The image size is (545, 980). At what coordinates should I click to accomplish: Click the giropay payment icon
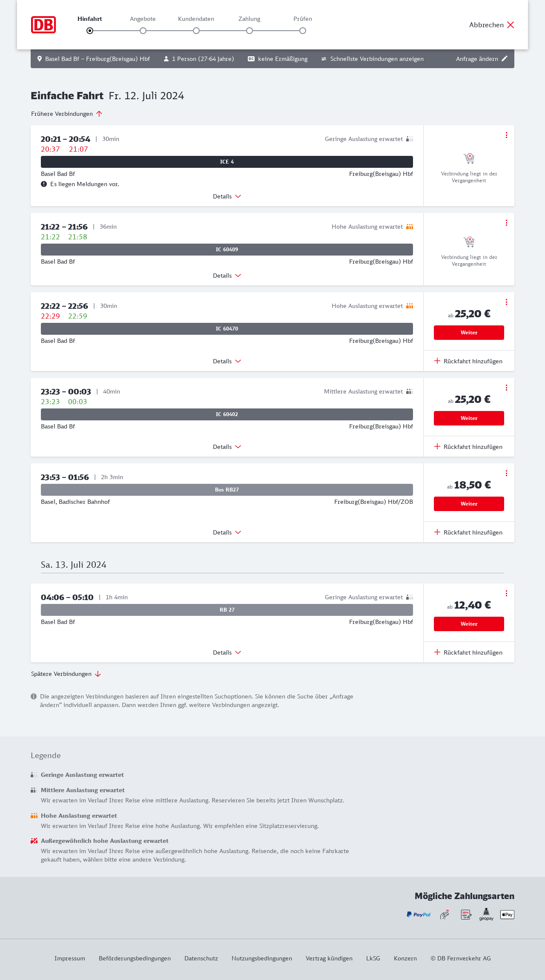click(486, 914)
